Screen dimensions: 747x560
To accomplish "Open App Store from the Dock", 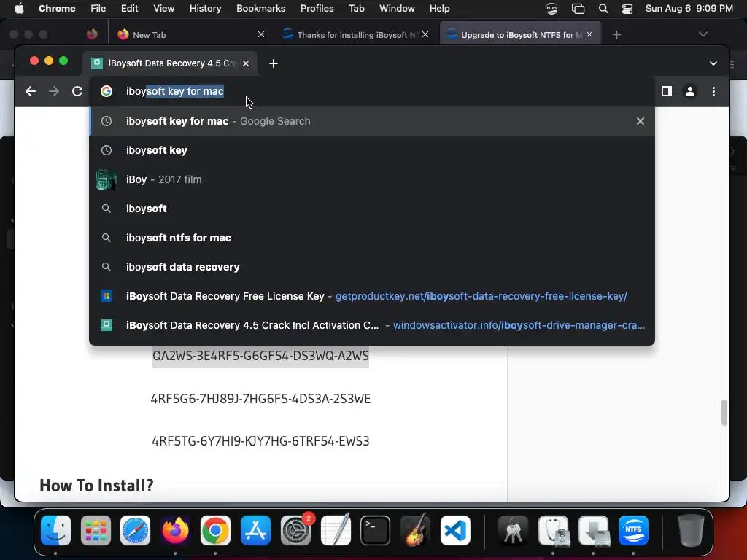I will click(255, 530).
